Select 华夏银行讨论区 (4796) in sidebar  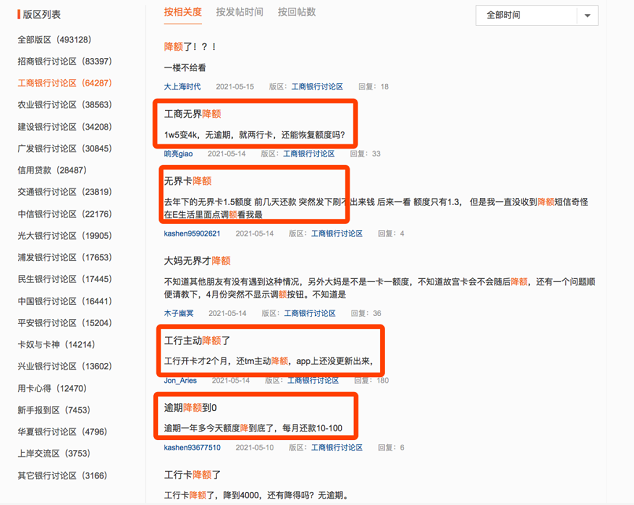click(62, 432)
